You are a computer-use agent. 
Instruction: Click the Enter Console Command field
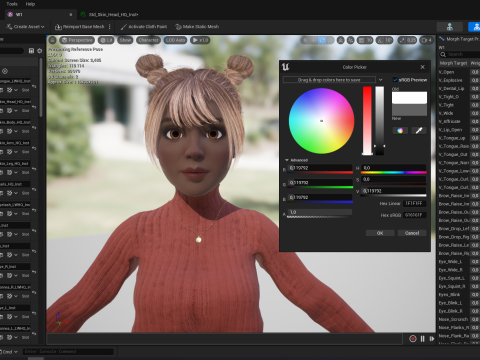(68, 351)
